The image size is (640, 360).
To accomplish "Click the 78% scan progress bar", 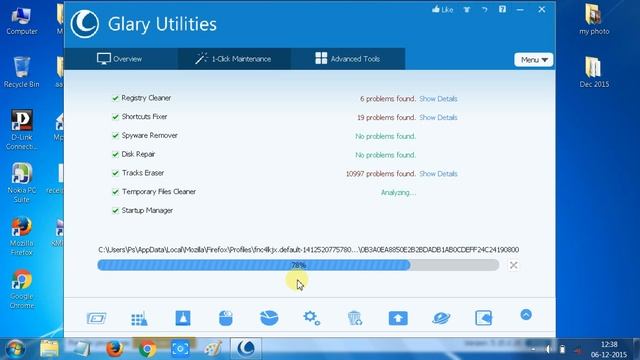I will coord(298,265).
